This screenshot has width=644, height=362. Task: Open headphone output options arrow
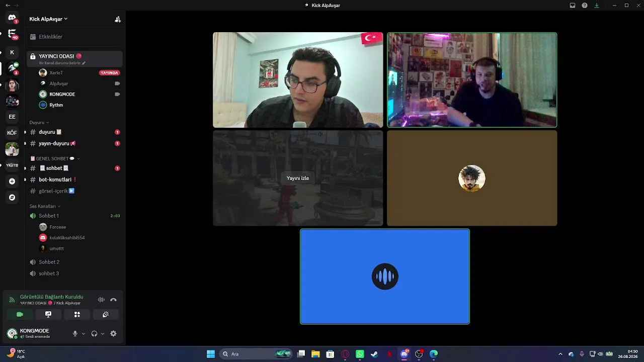click(103, 333)
